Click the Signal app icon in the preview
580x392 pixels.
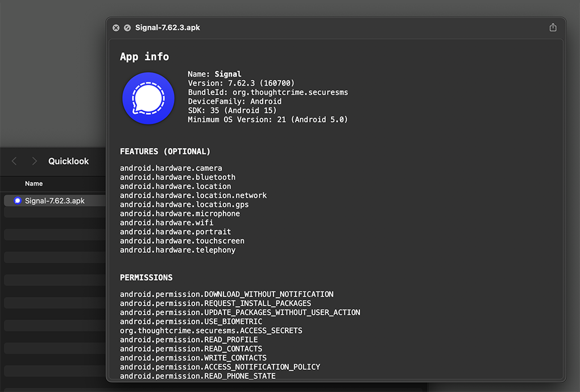[148, 98]
